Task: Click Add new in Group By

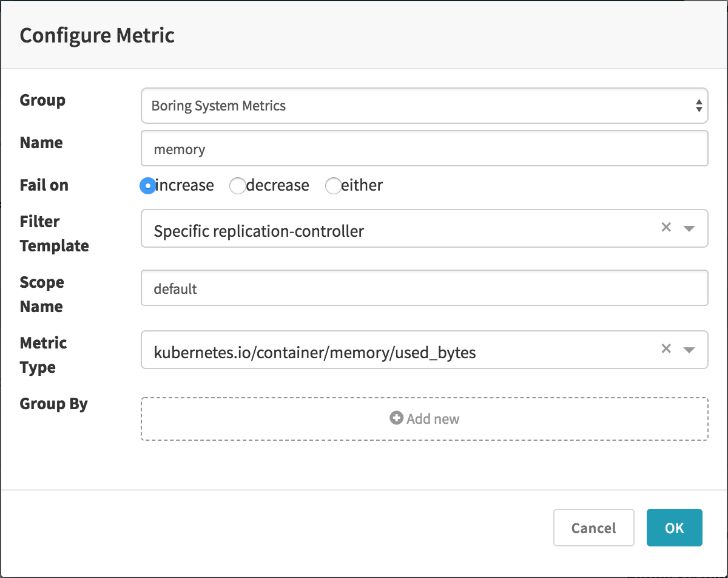Action: tap(425, 419)
